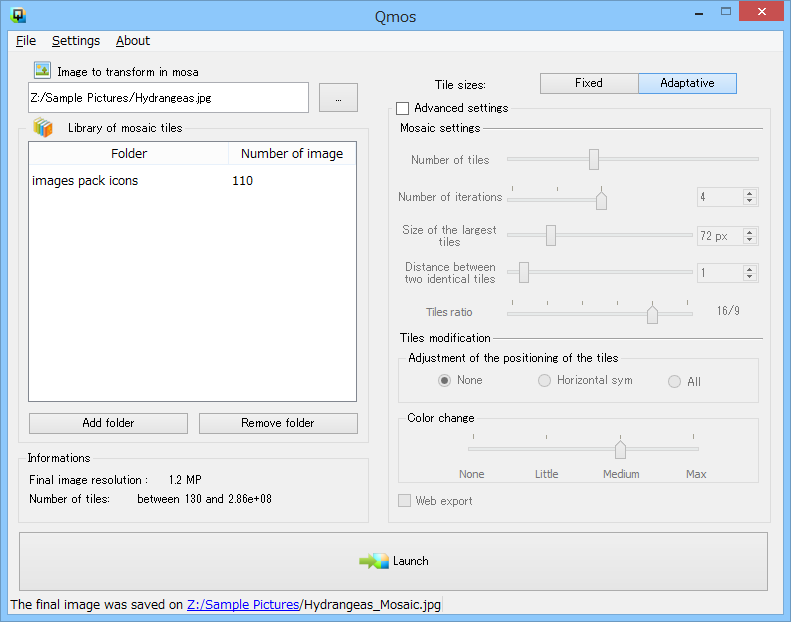
Task: Click the image icon beside 'Image to transform'
Action: point(42,70)
